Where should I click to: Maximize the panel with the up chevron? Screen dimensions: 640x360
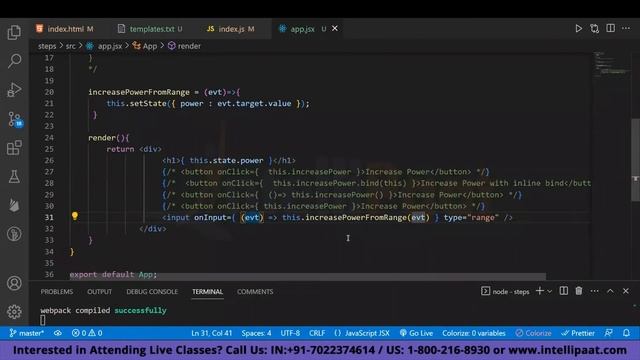(610, 291)
